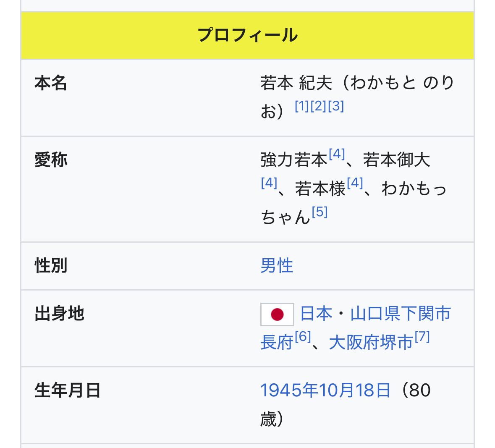Go to the 山口県下関市 link
Screen dimensions: 495x448
tap(401, 314)
